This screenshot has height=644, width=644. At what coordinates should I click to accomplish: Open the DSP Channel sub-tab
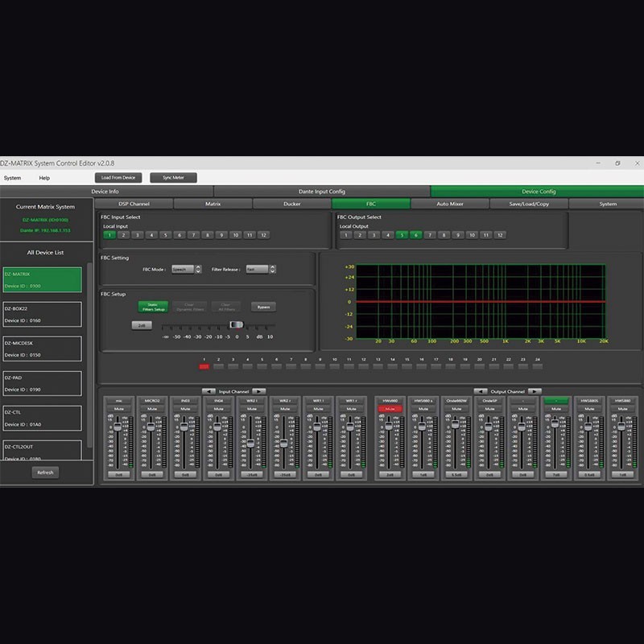tap(134, 204)
